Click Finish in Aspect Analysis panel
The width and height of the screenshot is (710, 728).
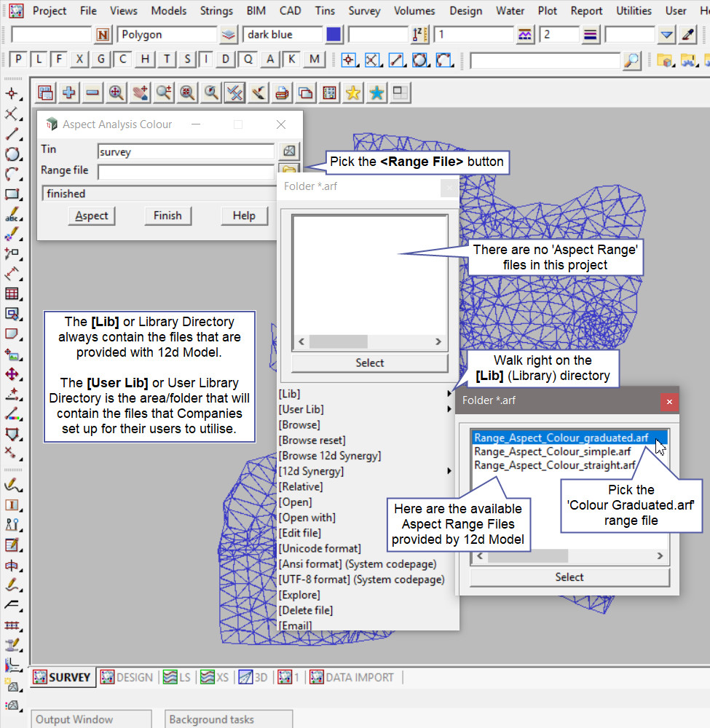167,215
